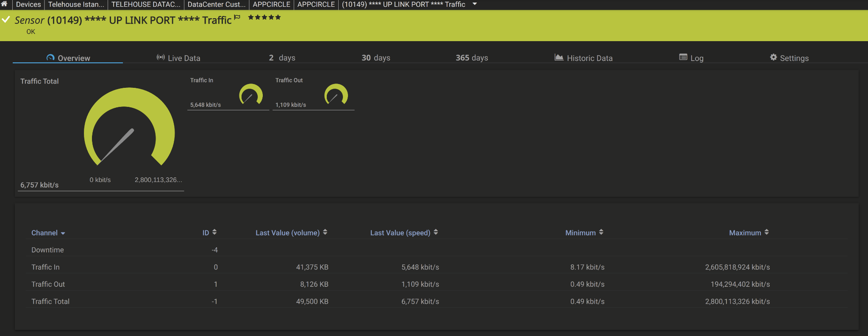
Task: Sort by ID column arrows
Action: (209, 232)
